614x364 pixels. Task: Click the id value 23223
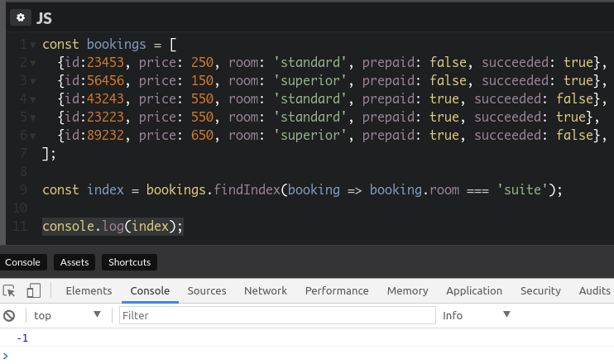pos(105,117)
